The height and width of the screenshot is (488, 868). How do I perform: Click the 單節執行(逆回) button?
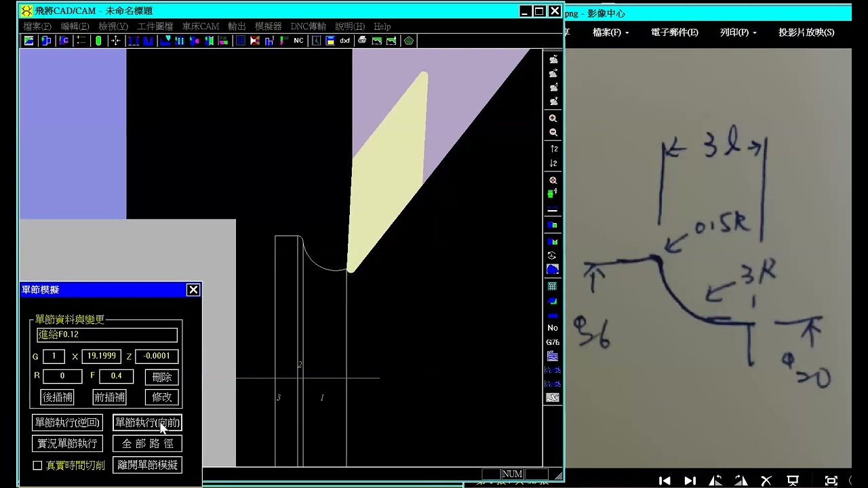[67, 423]
